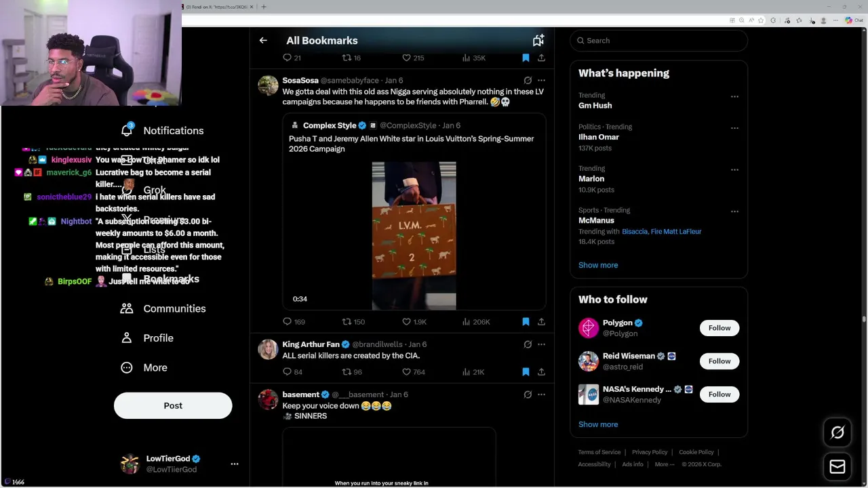Open Terms of Service footer link
Image resolution: width=868 pixels, height=488 pixels.
coord(599,452)
